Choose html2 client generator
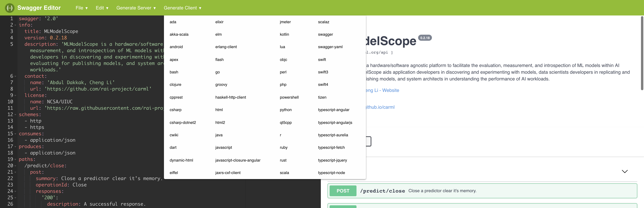Screen dimensions: 644x208 [220, 123]
